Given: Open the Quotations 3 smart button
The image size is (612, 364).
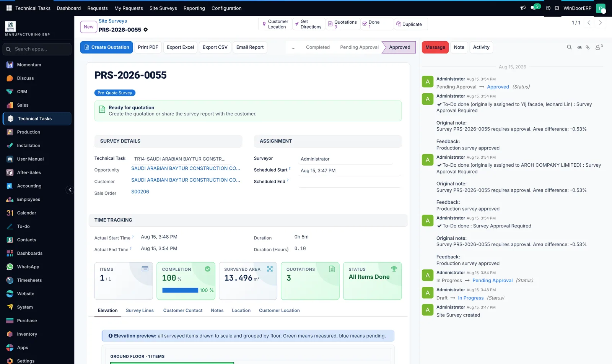Looking at the screenshot, I should (343, 24).
